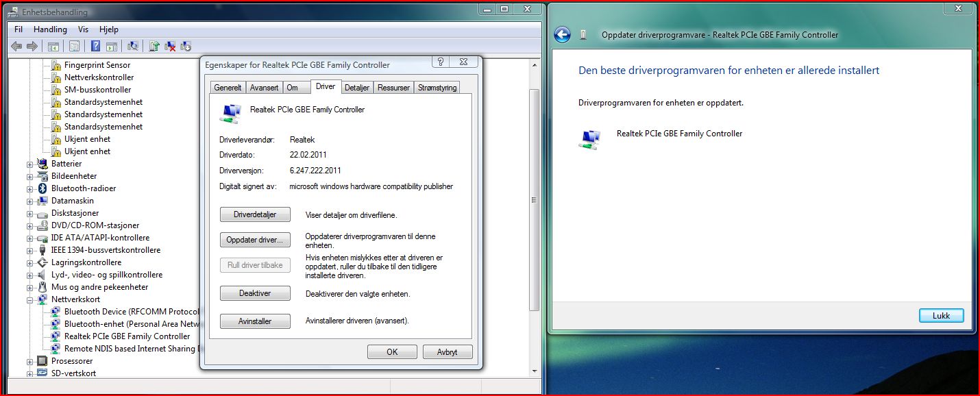Click the Bluetooth-radioer Bluetooth icon
The image size is (980, 396).
point(42,188)
